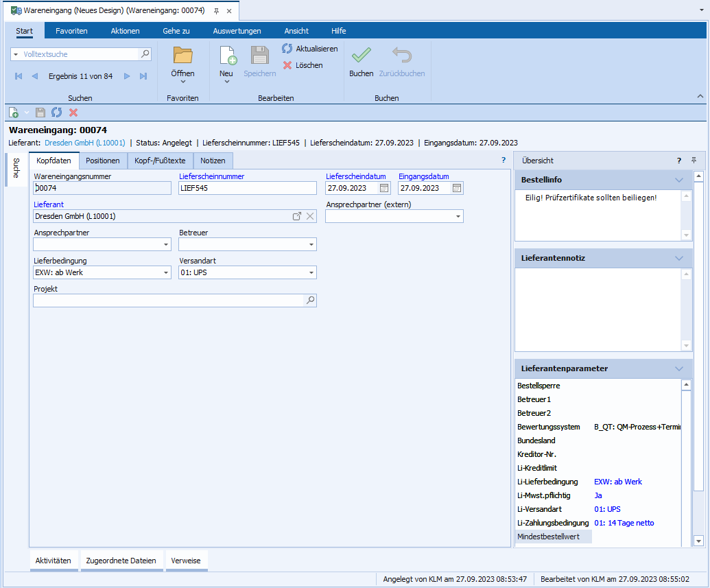710x588 pixels.
Task: Click the Buchen green checkmark icon
Action: point(361,56)
